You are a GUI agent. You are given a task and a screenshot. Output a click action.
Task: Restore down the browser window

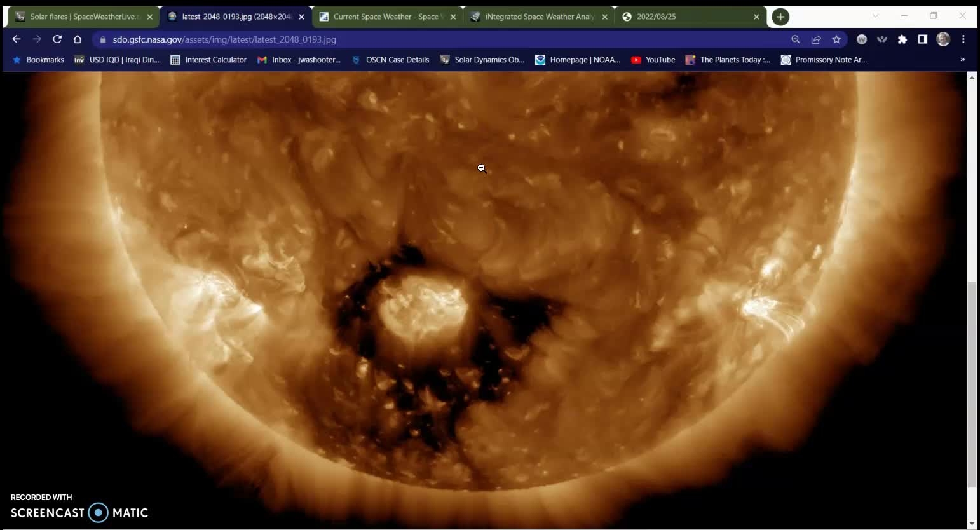934,16
